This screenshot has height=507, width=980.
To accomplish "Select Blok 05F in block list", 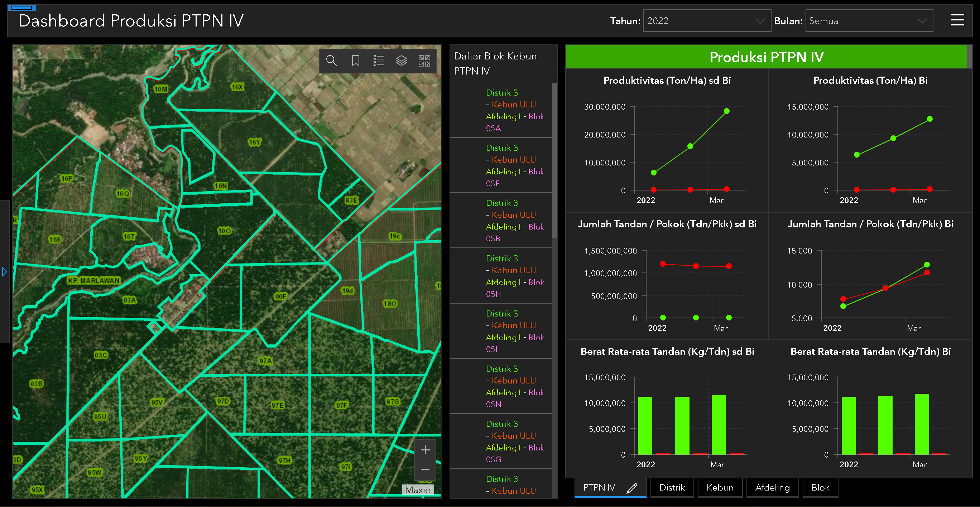I will 501,165.
